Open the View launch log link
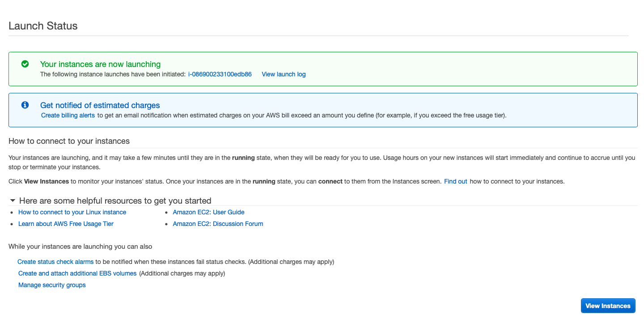Screen dimensions: 644x330 284,74
